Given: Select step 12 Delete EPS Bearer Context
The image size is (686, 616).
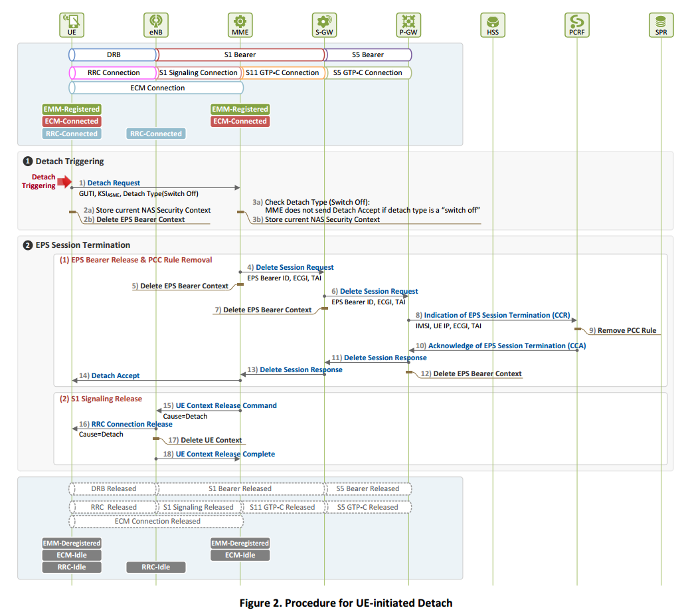Looking at the screenshot, I should (472, 374).
